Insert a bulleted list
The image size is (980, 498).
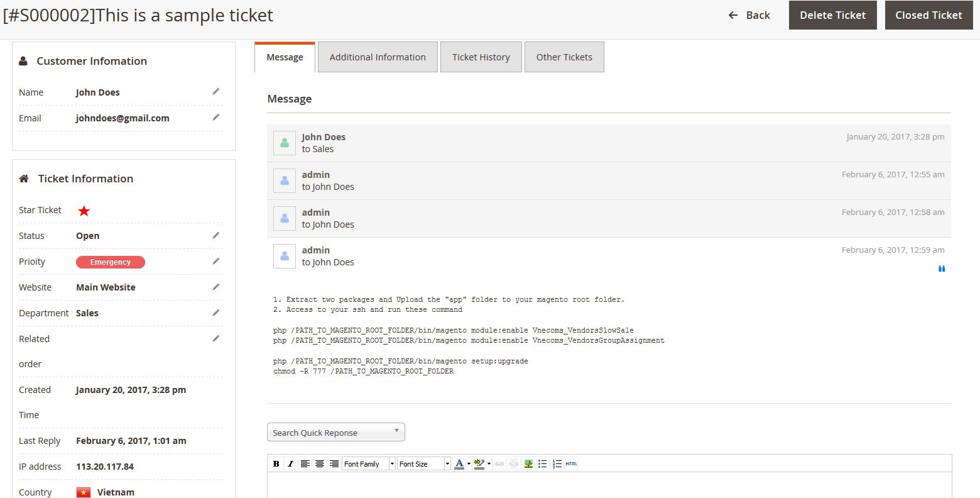(x=543, y=463)
